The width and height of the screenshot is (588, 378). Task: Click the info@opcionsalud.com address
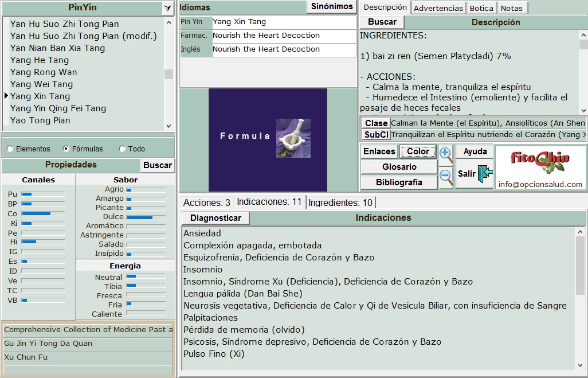click(x=540, y=184)
